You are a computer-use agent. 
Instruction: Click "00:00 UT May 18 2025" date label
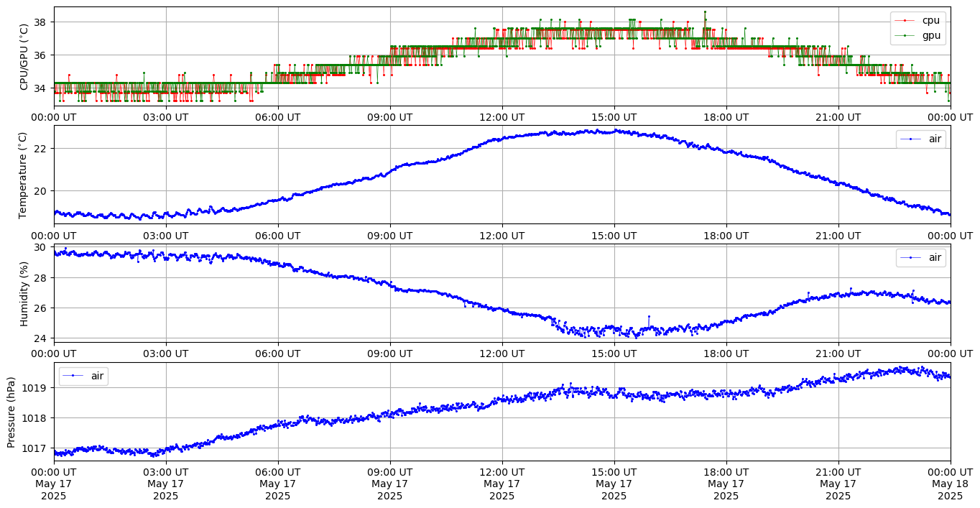(950, 484)
